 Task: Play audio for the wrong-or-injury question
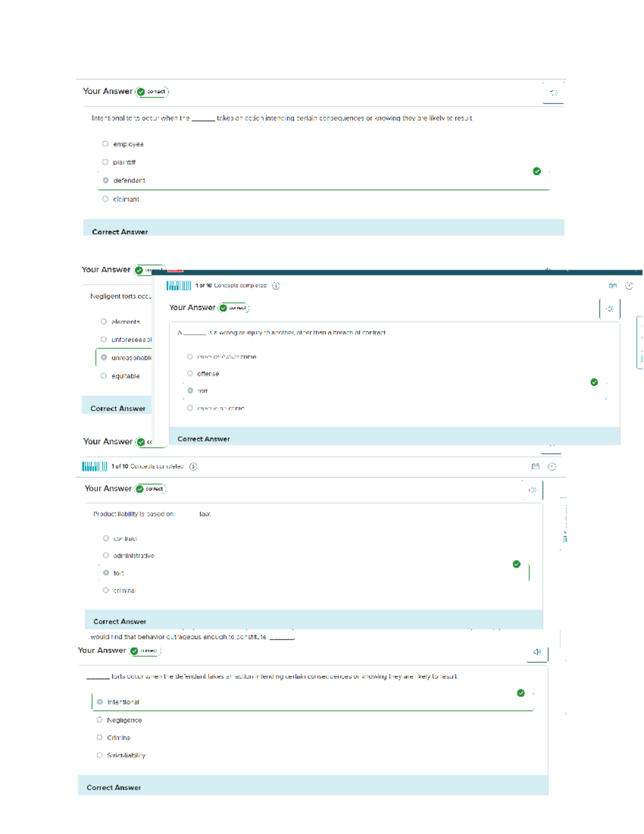(610, 309)
